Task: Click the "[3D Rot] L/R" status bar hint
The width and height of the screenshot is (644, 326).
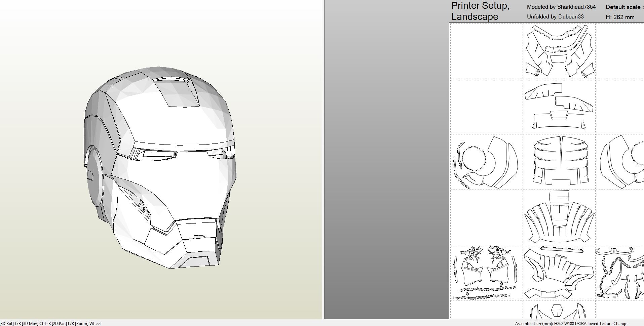Action: [10, 324]
